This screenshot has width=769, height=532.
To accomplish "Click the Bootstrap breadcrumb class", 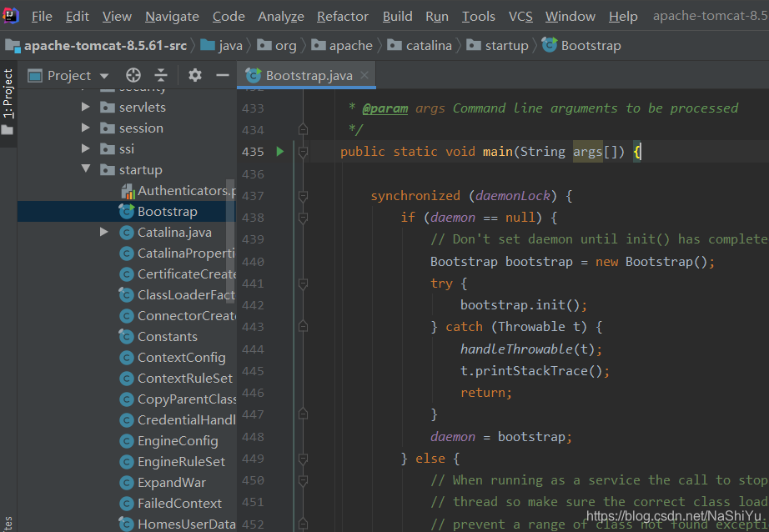I will pyautogui.click(x=581, y=46).
